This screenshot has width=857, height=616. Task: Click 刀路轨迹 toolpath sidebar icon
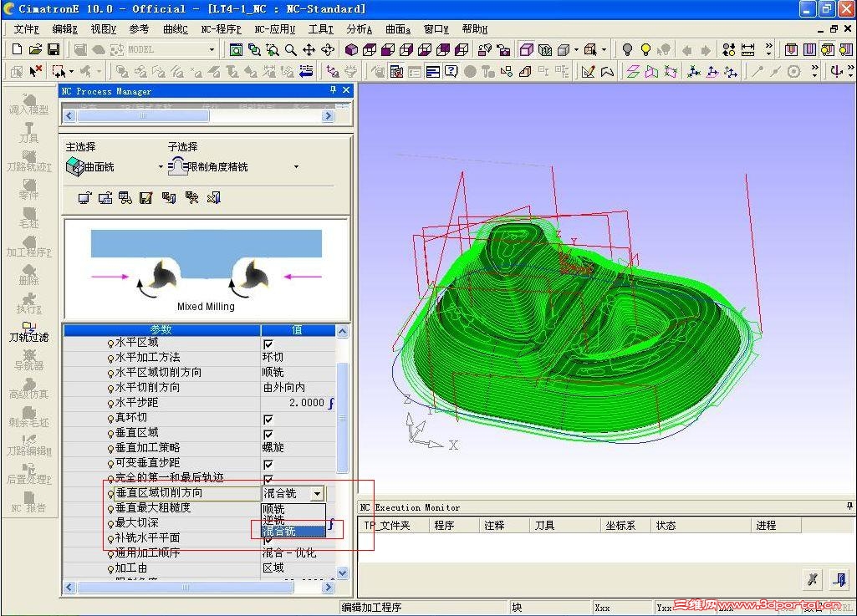point(29,160)
